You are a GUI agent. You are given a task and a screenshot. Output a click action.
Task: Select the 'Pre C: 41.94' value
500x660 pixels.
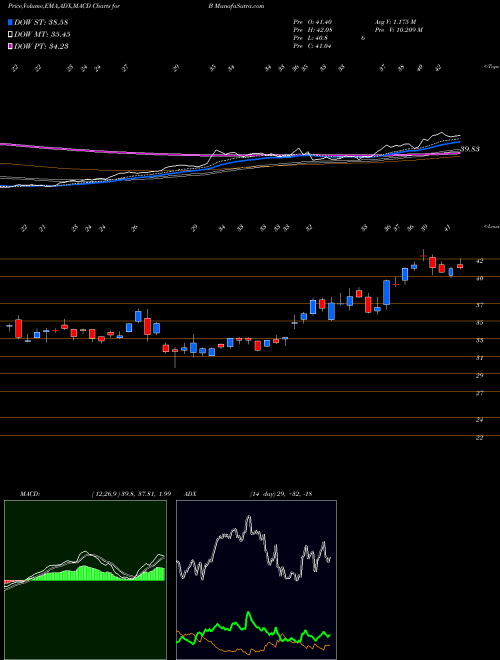coord(312,46)
